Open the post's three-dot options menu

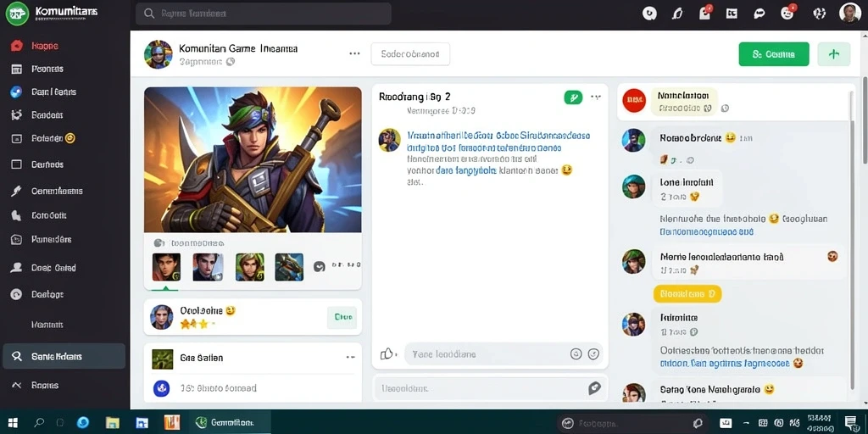pos(596,97)
